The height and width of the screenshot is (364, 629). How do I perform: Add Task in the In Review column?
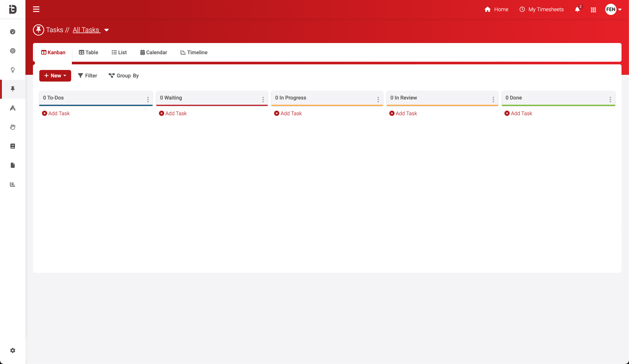[x=403, y=113]
